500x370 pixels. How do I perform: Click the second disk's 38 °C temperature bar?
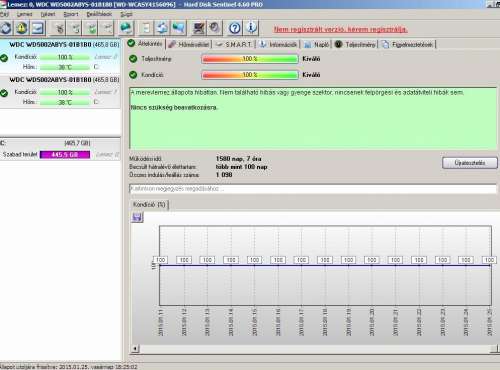pos(65,102)
